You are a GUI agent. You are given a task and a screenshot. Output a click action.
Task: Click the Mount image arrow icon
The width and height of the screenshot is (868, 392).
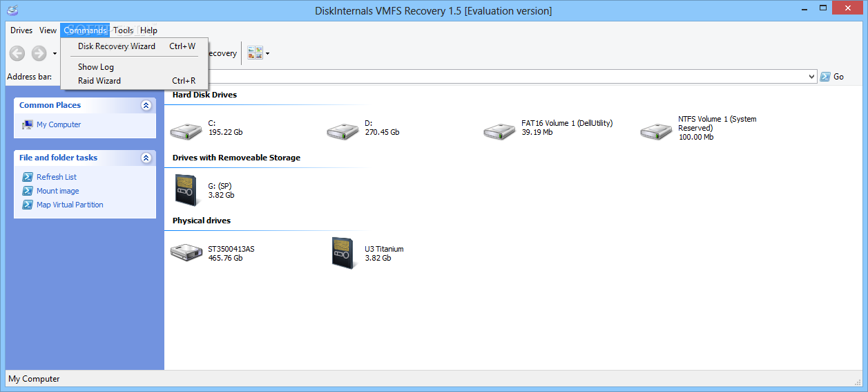point(28,191)
